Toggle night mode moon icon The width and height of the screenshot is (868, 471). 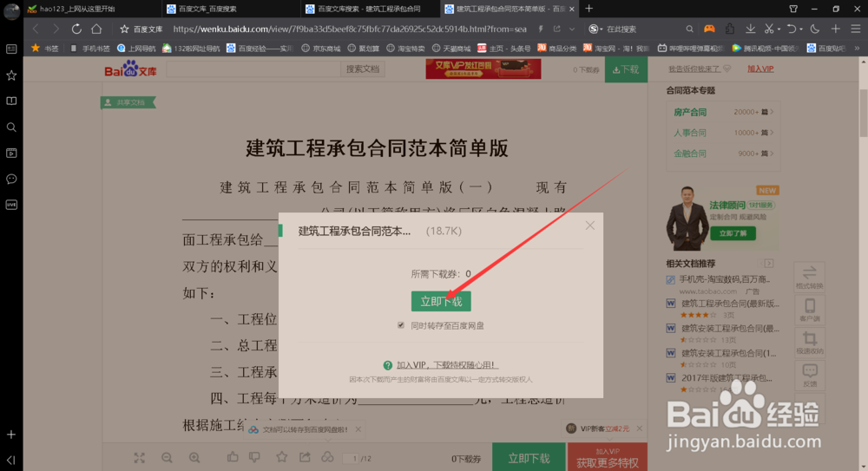815,29
